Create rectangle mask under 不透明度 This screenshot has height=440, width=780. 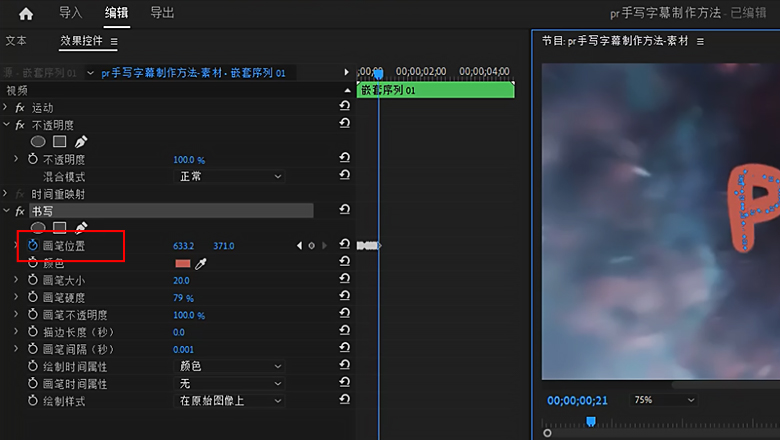60,142
